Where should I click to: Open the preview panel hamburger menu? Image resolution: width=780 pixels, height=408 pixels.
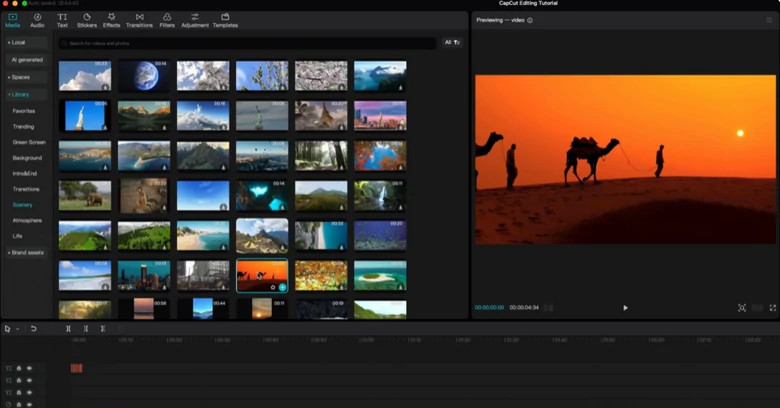(x=769, y=20)
